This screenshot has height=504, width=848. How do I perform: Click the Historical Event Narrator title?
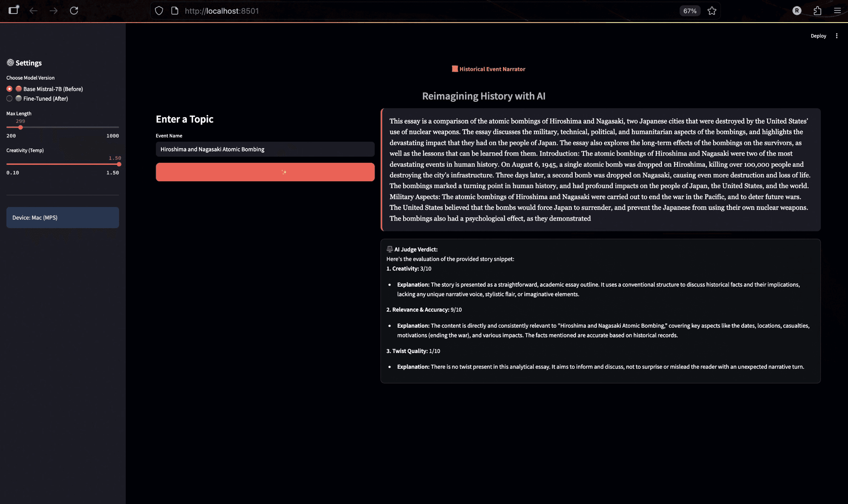coord(488,69)
